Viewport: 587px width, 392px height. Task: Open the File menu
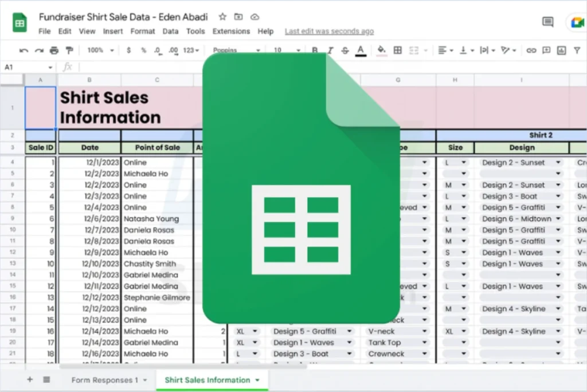point(45,32)
